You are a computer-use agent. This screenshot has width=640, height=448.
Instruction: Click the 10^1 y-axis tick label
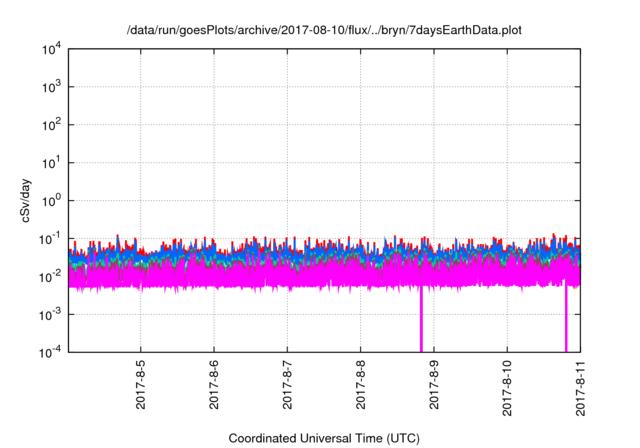point(52,163)
